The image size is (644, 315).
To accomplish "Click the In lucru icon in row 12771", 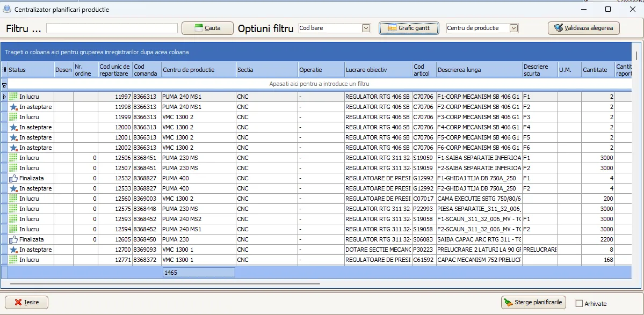I will [13, 260].
